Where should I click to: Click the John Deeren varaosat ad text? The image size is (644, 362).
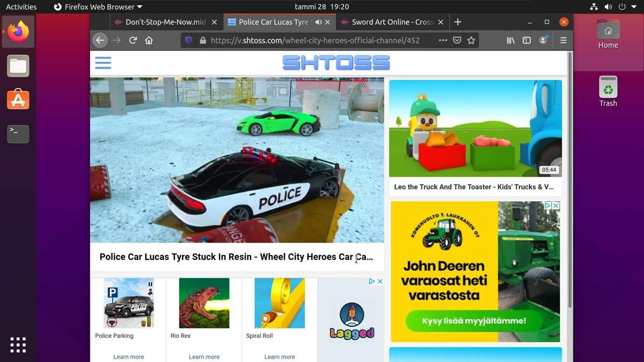[444, 281]
